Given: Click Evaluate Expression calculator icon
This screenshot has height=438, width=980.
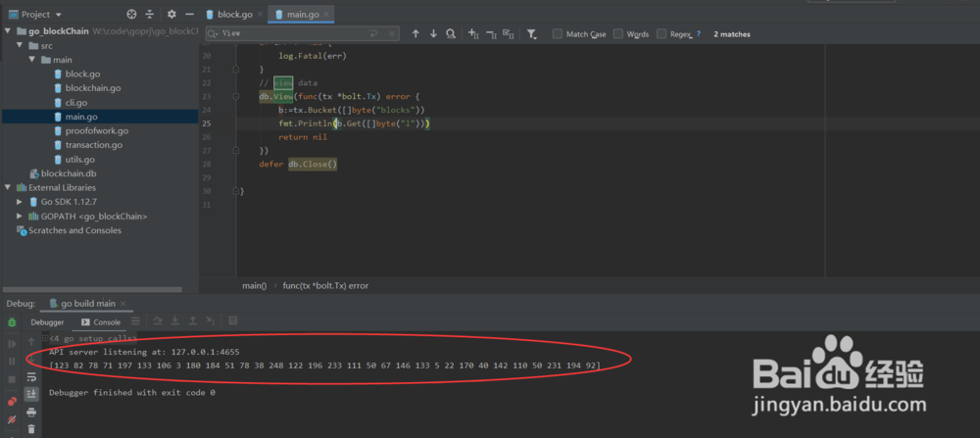Looking at the screenshot, I should pyautogui.click(x=233, y=321).
